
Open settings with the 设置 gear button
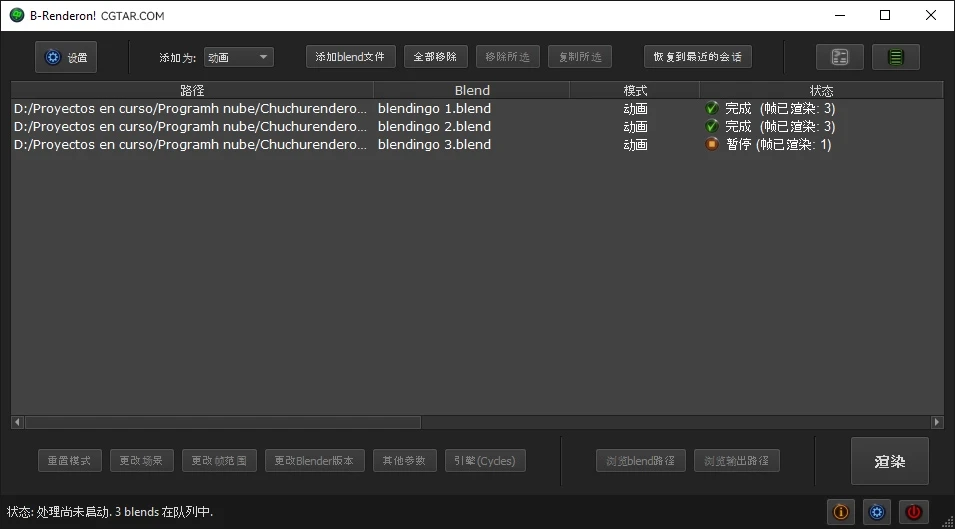point(66,57)
